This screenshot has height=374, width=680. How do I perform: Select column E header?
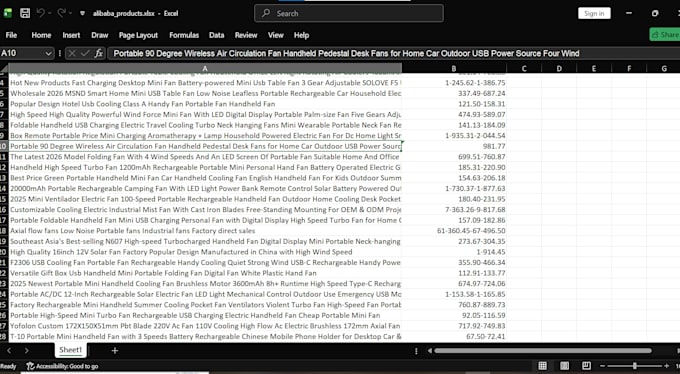[x=594, y=68]
